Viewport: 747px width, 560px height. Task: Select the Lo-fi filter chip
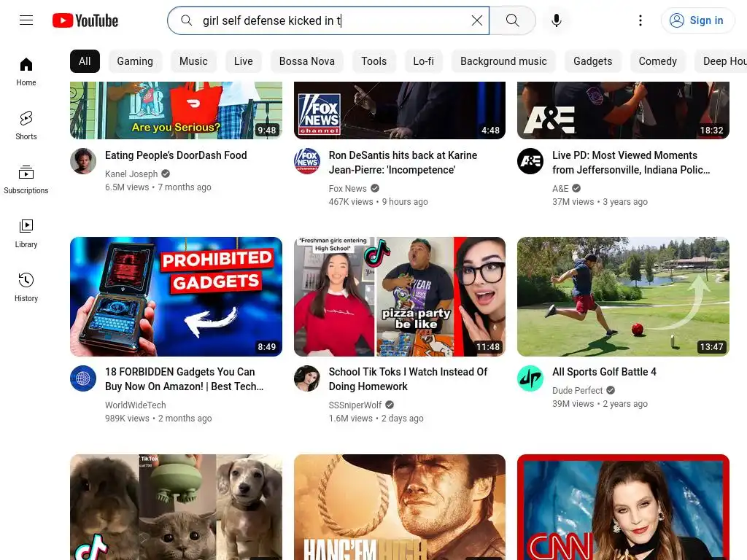point(424,61)
